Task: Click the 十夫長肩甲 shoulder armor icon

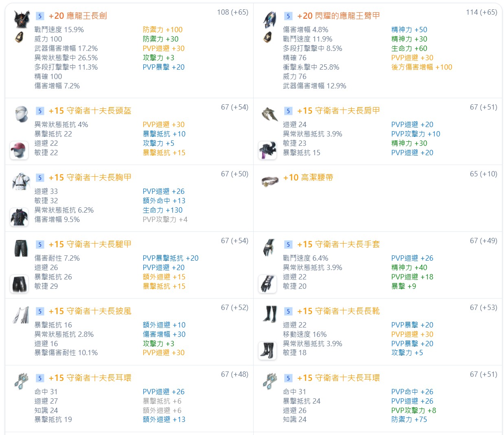Action: (x=270, y=114)
